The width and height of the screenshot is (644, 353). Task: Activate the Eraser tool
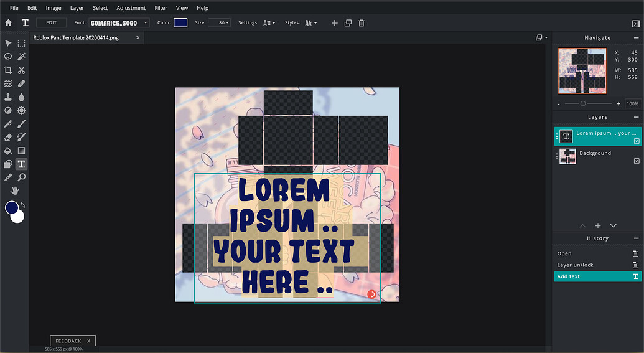(8, 137)
